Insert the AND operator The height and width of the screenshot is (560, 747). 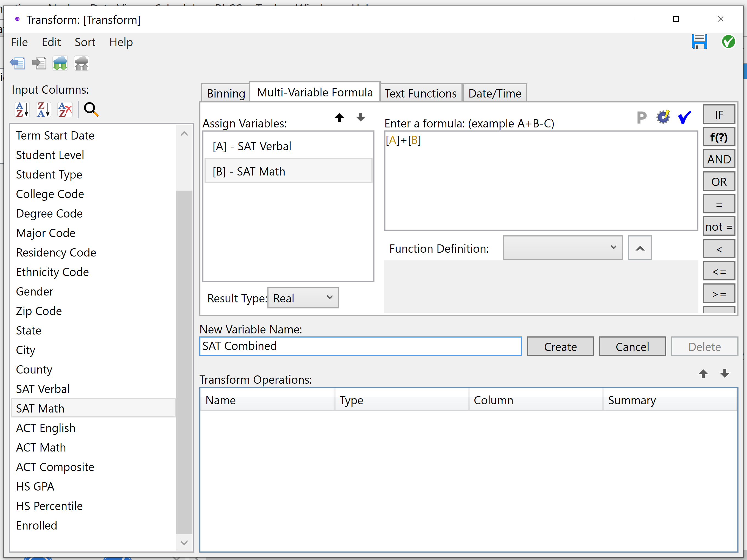[719, 159]
